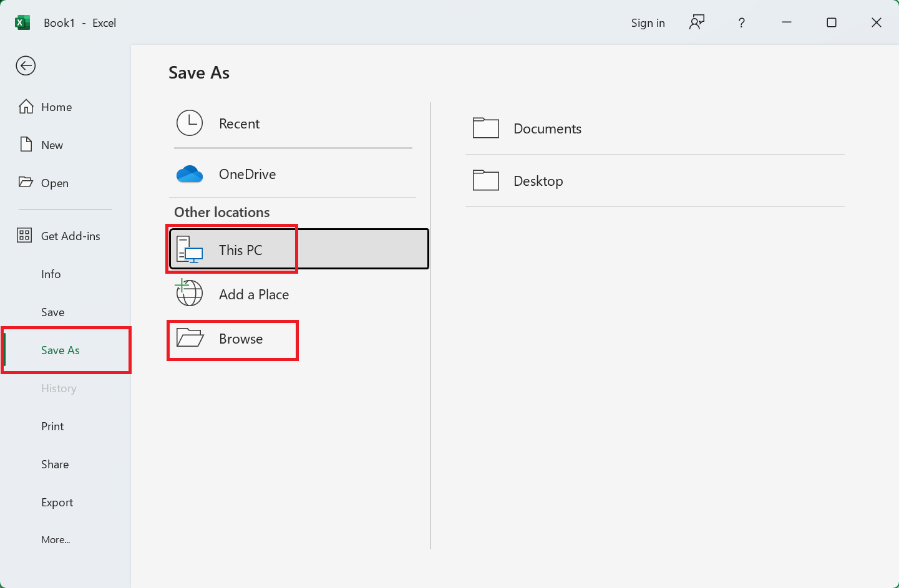Click the Add a Place globe icon
The width and height of the screenshot is (899, 588).
tap(189, 293)
